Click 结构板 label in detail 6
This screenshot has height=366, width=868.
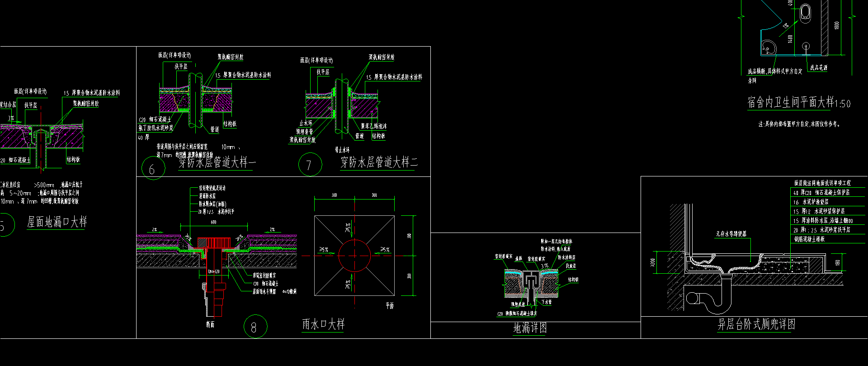pos(230,124)
